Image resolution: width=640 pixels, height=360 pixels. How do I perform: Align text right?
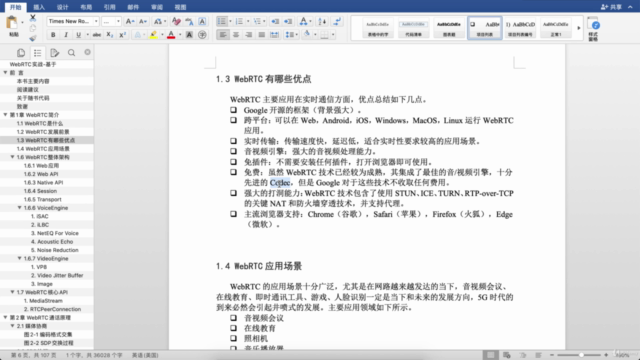click(x=249, y=35)
